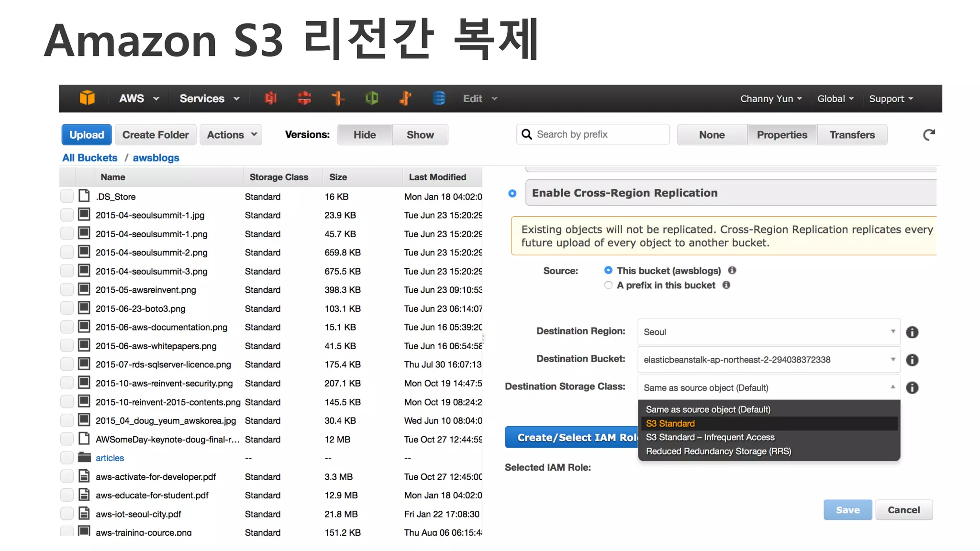The height and width of the screenshot is (551, 980).
Task: Open the Destination Region dropdown
Action: coord(768,332)
